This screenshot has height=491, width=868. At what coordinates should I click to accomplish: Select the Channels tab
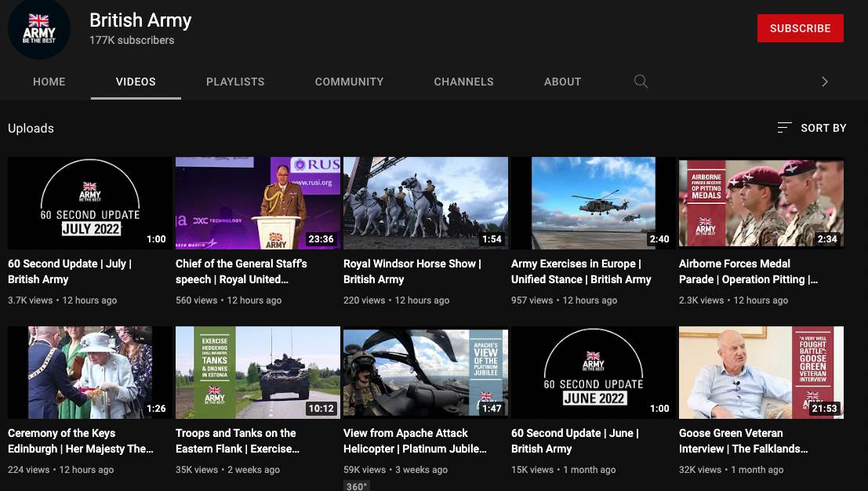pyautogui.click(x=463, y=82)
